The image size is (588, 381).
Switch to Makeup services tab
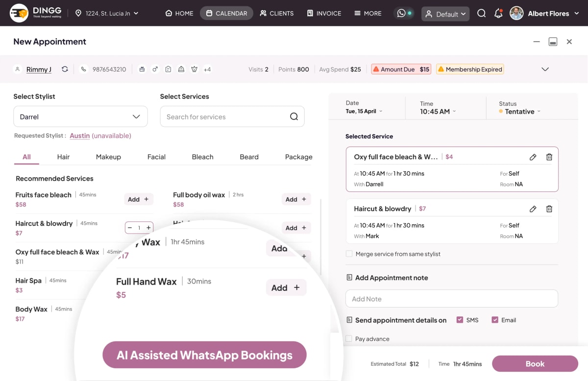click(x=108, y=157)
